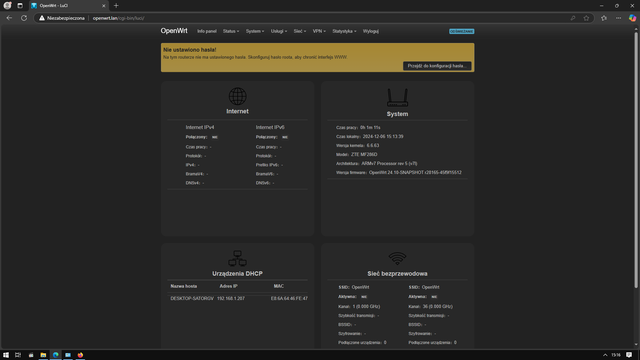Screen dimensions: 640x360
Task: Click Przejdź do konfiguracji hasła button
Action: 437,66
